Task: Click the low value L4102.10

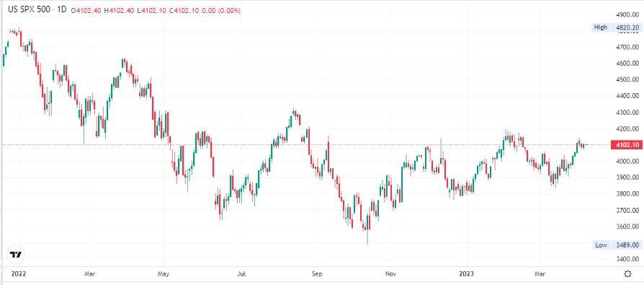Action: pos(152,11)
